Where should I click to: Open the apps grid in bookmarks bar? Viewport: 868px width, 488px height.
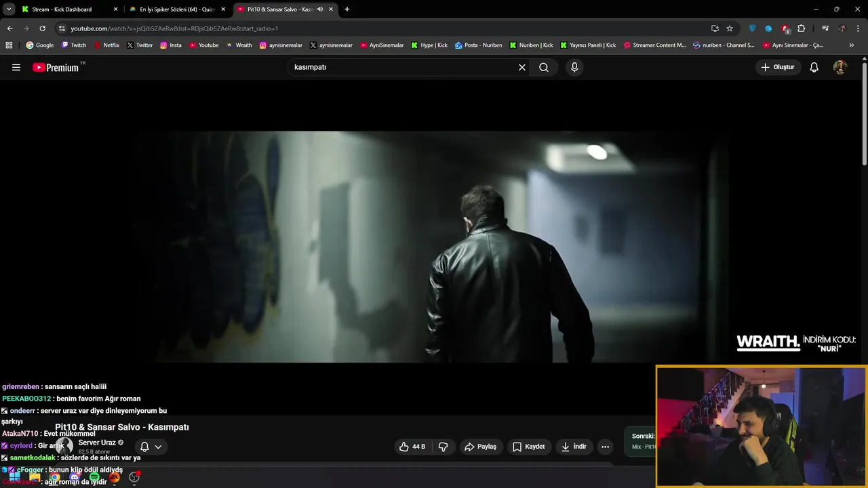9,45
